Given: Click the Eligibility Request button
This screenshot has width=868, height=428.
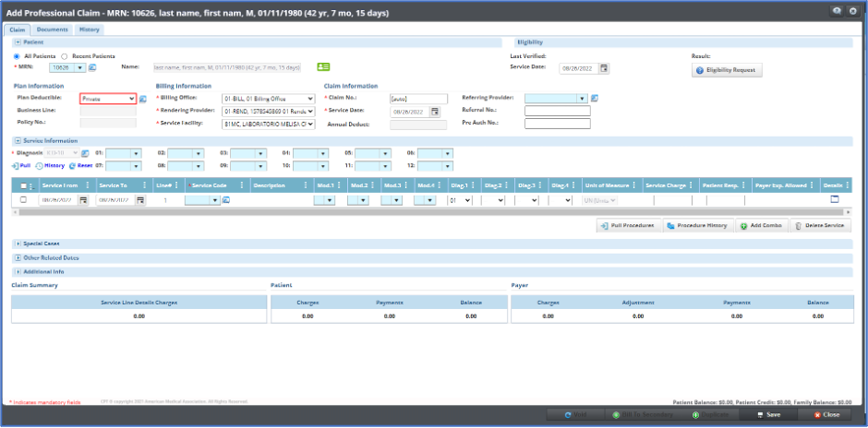Looking at the screenshot, I should pos(727,70).
